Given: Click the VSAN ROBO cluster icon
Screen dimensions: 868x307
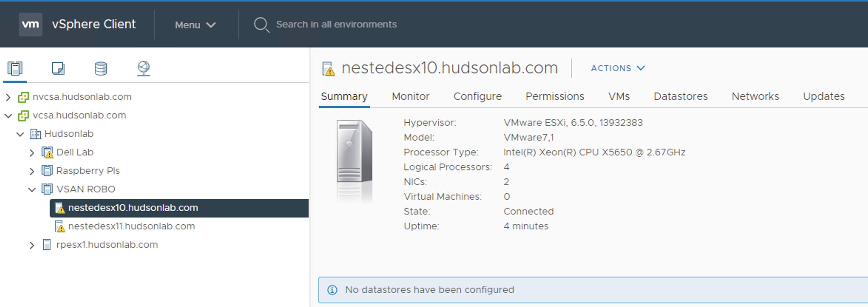Looking at the screenshot, I should 47,189.
